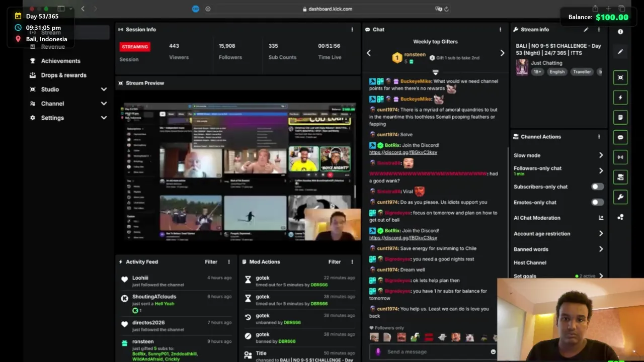Open Banned words chevron
Image resolution: width=644 pixels, height=362 pixels.
point(601,249)
